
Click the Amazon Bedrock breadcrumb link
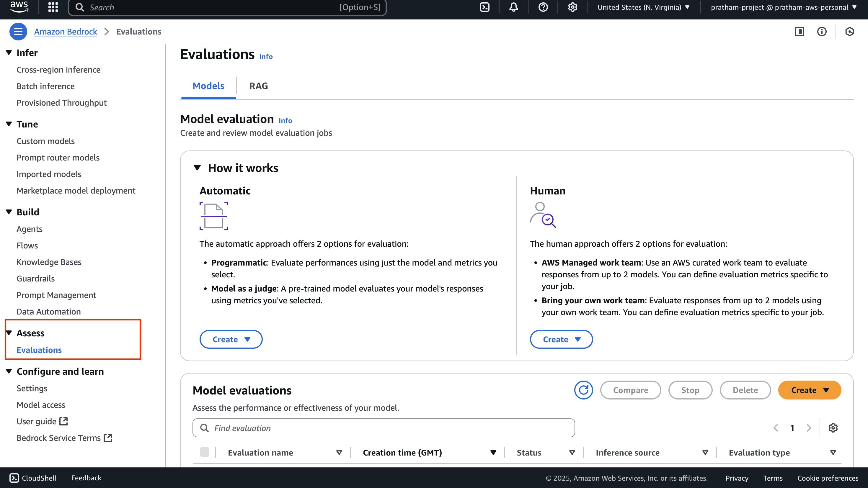coord(65,32)
